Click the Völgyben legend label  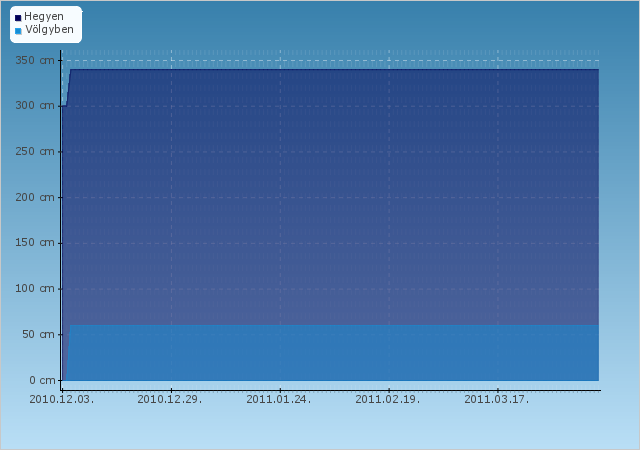49,29
